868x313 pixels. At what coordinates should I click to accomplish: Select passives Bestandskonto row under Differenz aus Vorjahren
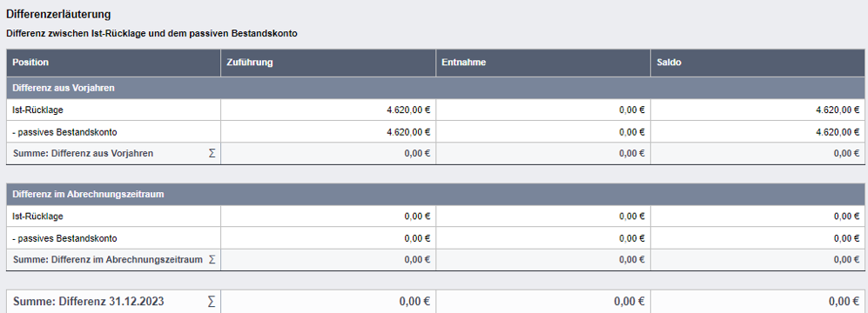(435, 131)
